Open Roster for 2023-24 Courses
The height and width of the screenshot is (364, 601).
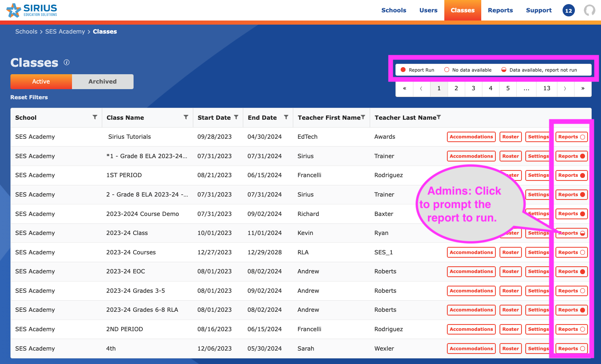click(x=510, y=252)
